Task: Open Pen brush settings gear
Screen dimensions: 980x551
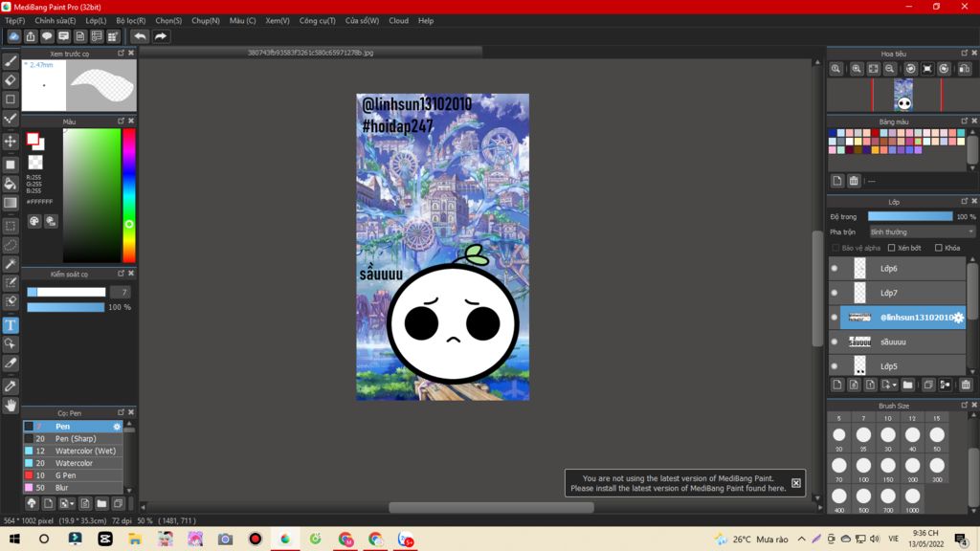Action: (116, 427)
